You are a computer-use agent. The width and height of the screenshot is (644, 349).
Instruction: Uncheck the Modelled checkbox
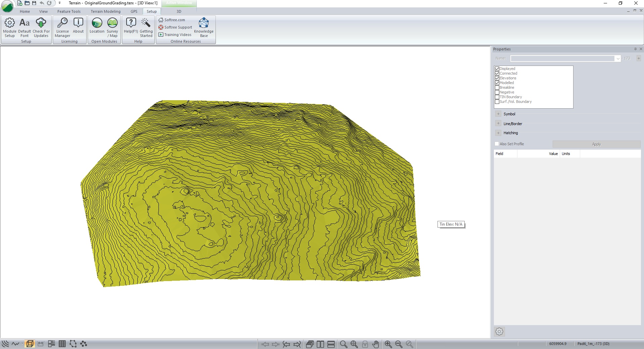pos(497,83)
